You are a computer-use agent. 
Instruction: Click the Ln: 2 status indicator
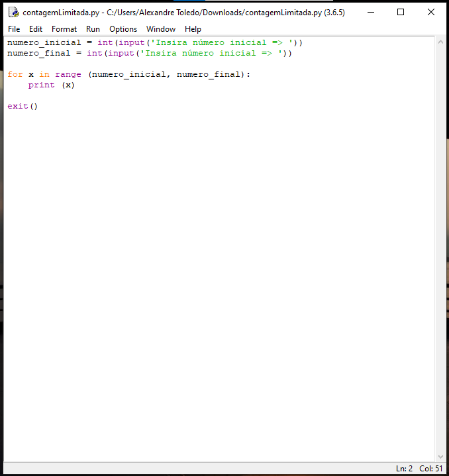404,469
